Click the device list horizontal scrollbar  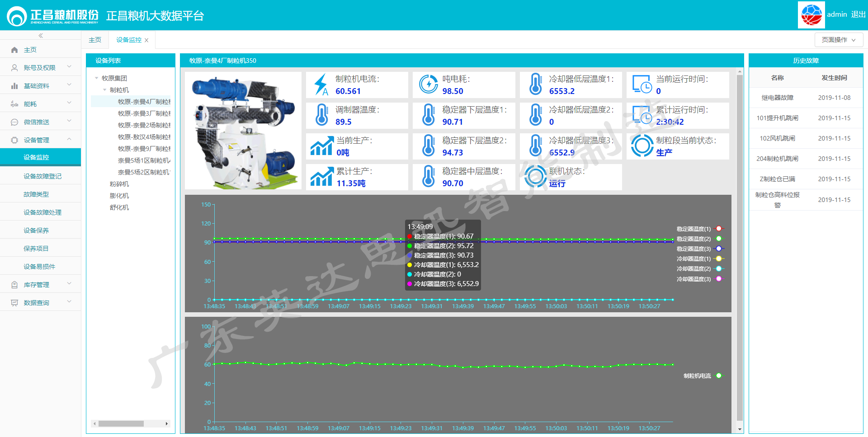pos(121,423)
